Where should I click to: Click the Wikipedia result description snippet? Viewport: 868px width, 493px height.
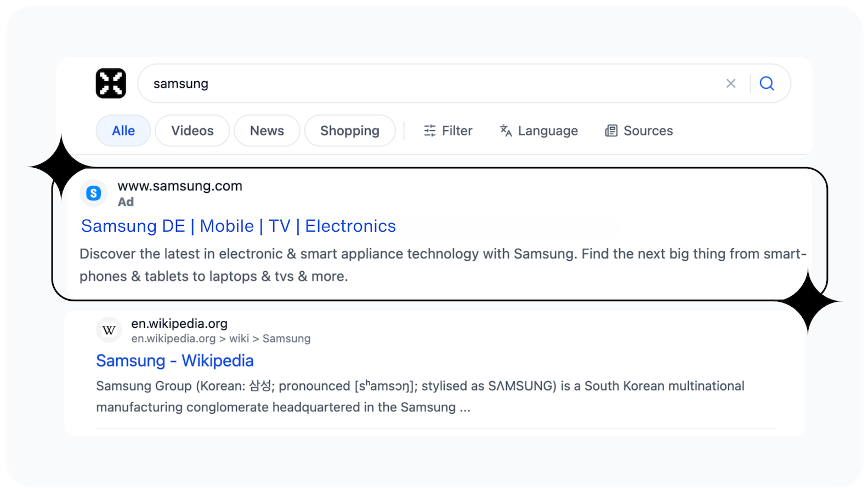pos(419,396)
